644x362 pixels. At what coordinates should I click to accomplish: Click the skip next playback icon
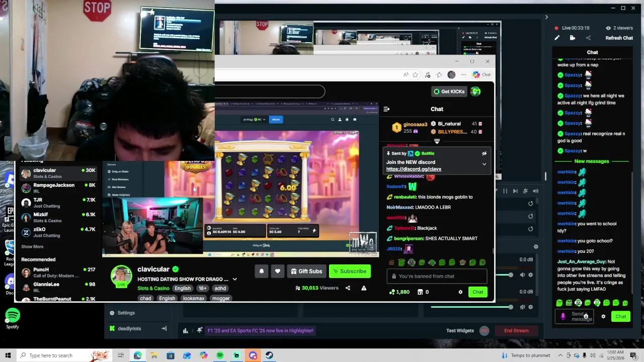(x=515, y=191)
